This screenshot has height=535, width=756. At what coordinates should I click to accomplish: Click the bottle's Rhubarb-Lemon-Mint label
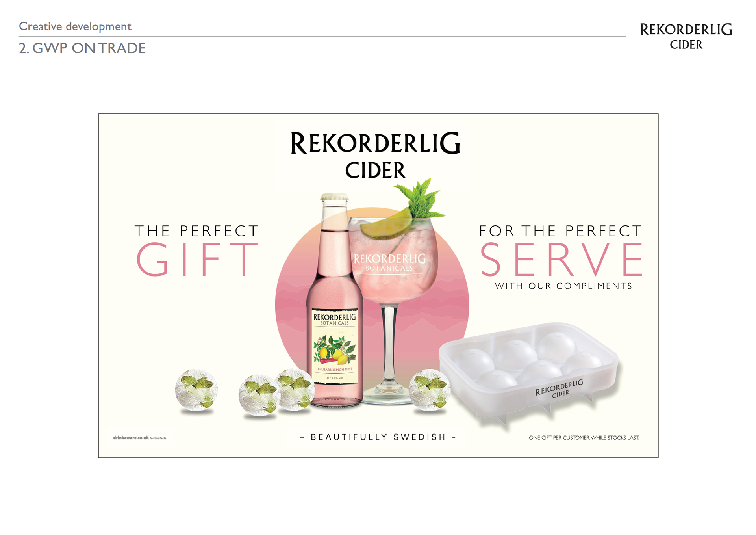[x=335, y=346]
